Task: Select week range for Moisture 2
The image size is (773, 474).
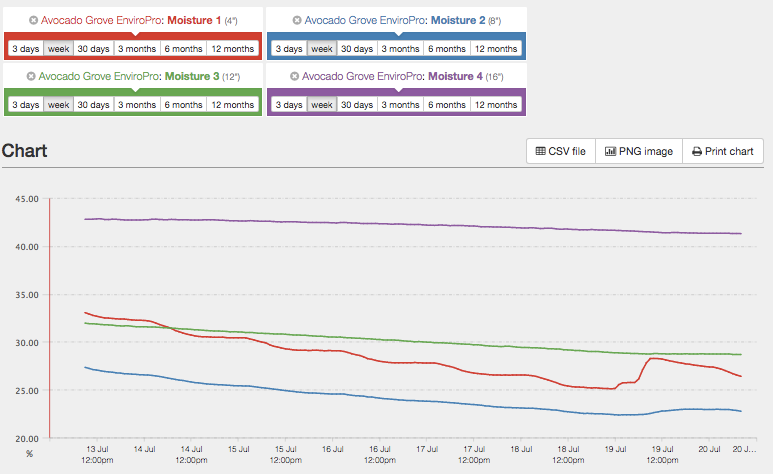Action: tap(321, 48)
